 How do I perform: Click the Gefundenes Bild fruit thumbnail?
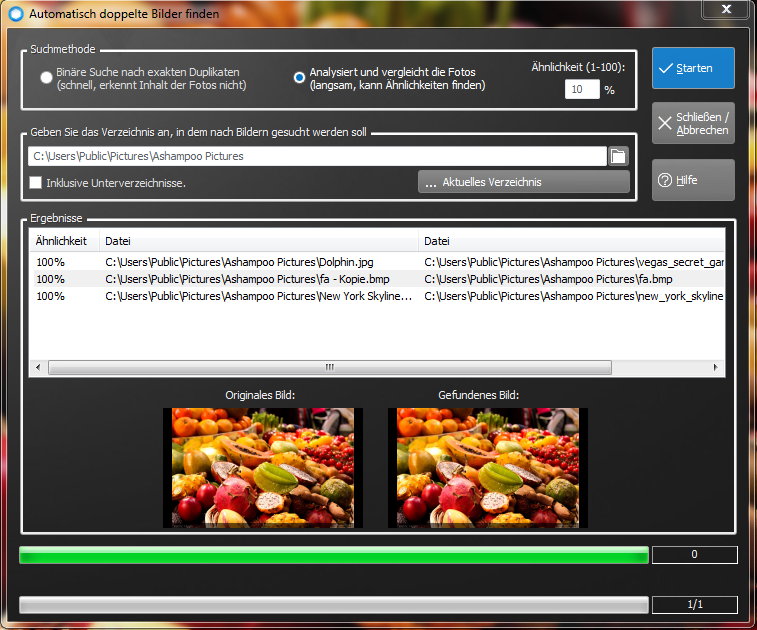coord(488,467)
